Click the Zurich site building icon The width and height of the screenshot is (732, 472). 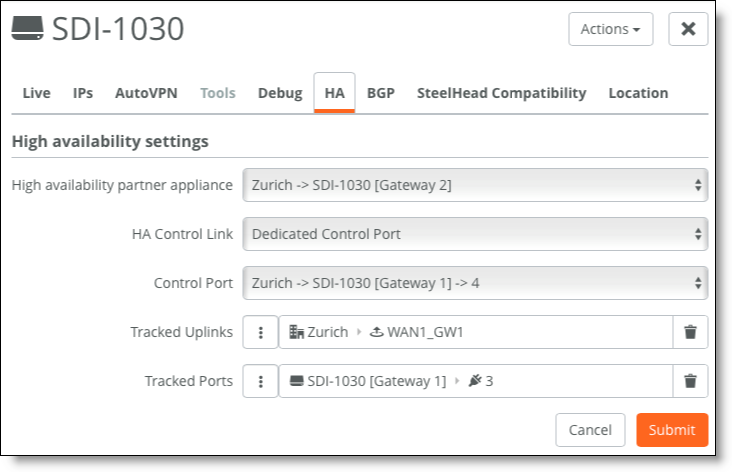coord(296,332)
